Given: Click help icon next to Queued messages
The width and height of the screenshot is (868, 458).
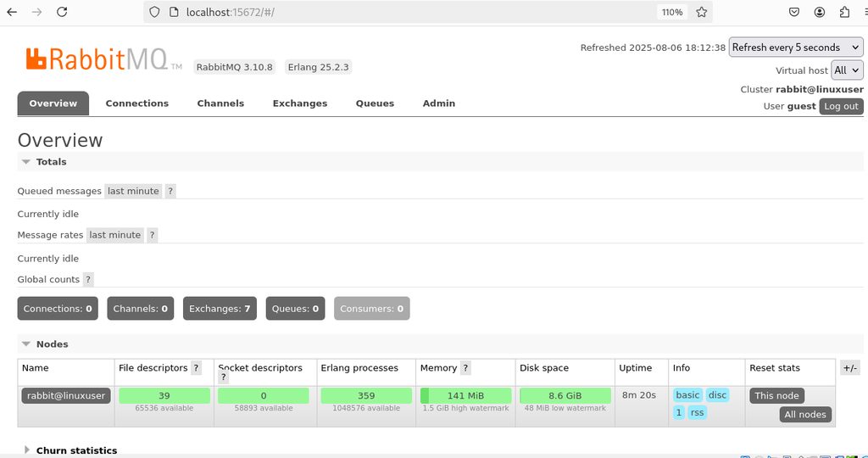Looking at the screenshot, I should tap(170, 191).
